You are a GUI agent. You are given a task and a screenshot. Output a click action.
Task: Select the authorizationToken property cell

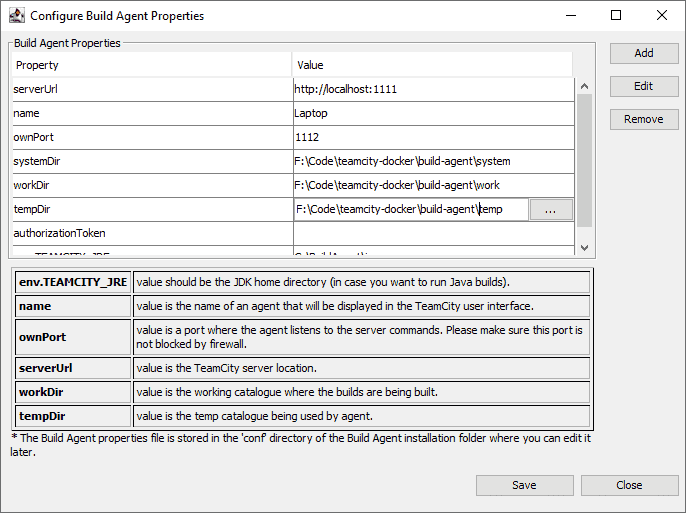(x=153, y=234)
